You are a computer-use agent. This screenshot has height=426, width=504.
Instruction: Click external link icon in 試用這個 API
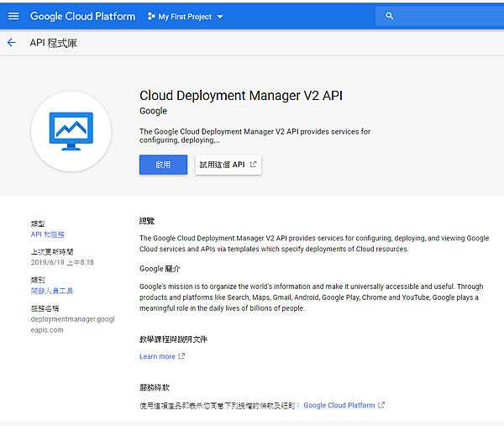[254, 165]
